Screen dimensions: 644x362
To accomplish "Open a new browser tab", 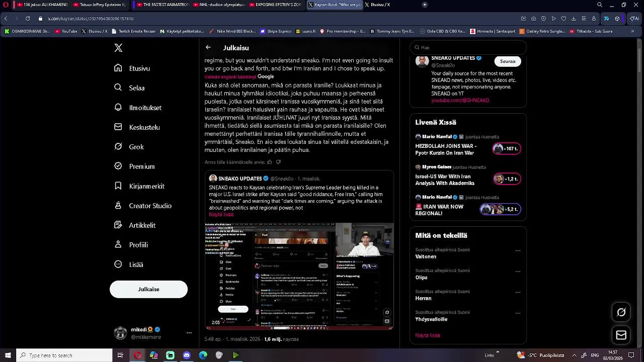I will [x=425, y=5].
